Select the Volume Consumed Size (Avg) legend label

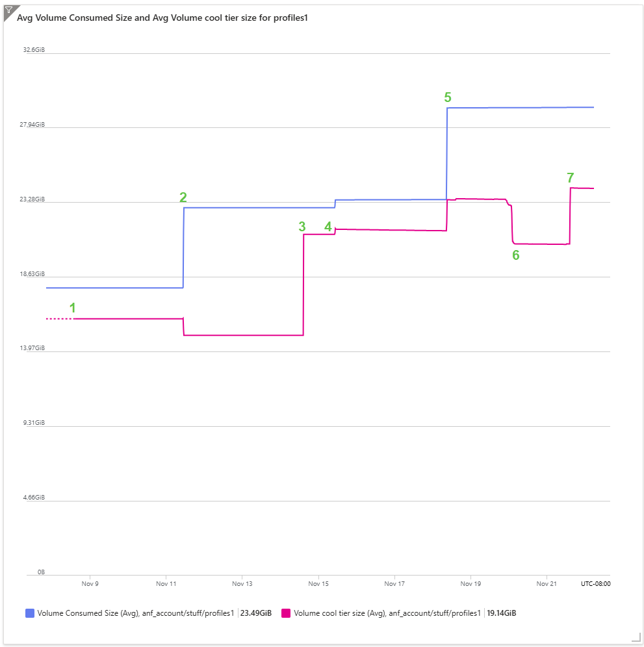coord(135,613)
